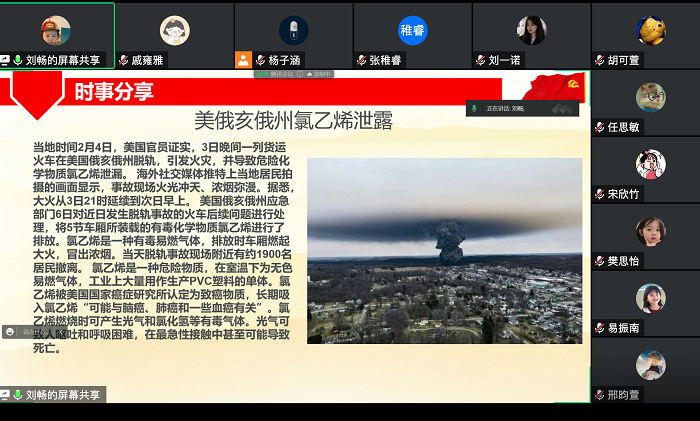Viewport: 700px width, 421px height.
Task: Click 戚雍雅's muted microphone icon
Action: point(123,60)
